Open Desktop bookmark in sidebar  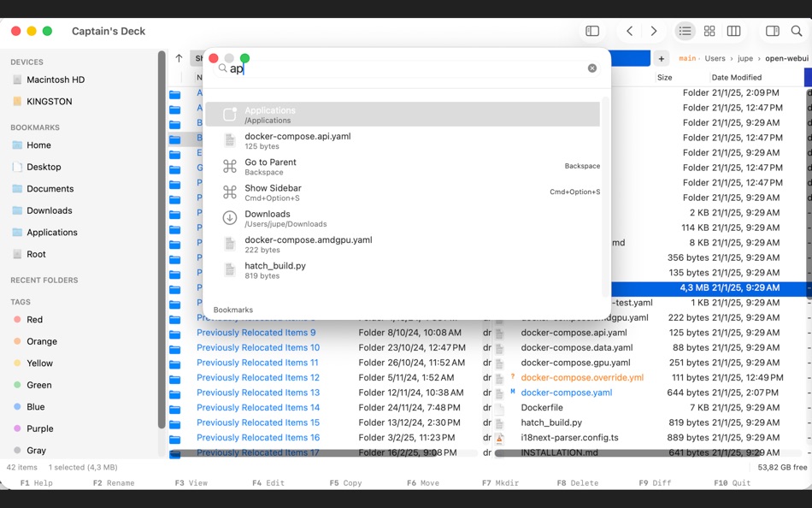[x=44, y=167]
